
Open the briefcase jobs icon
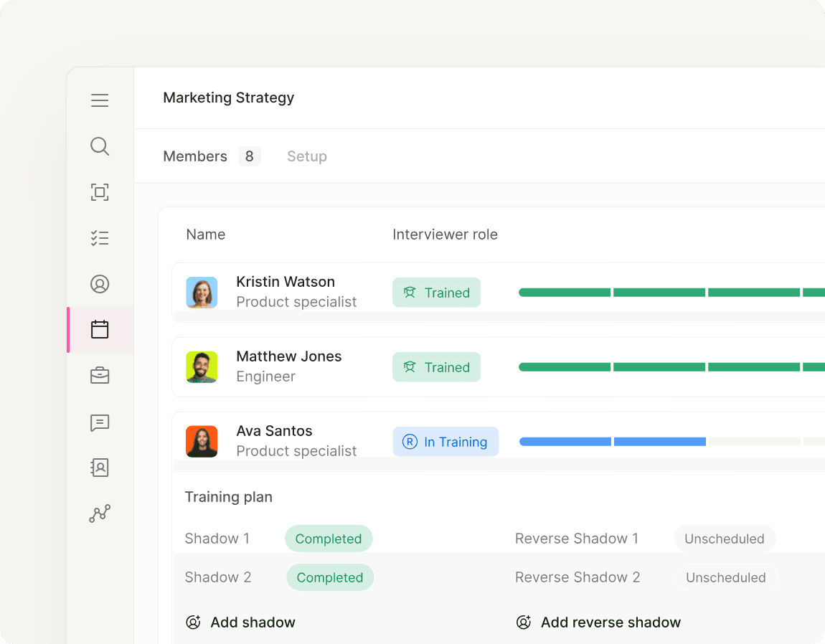point(100,376)
